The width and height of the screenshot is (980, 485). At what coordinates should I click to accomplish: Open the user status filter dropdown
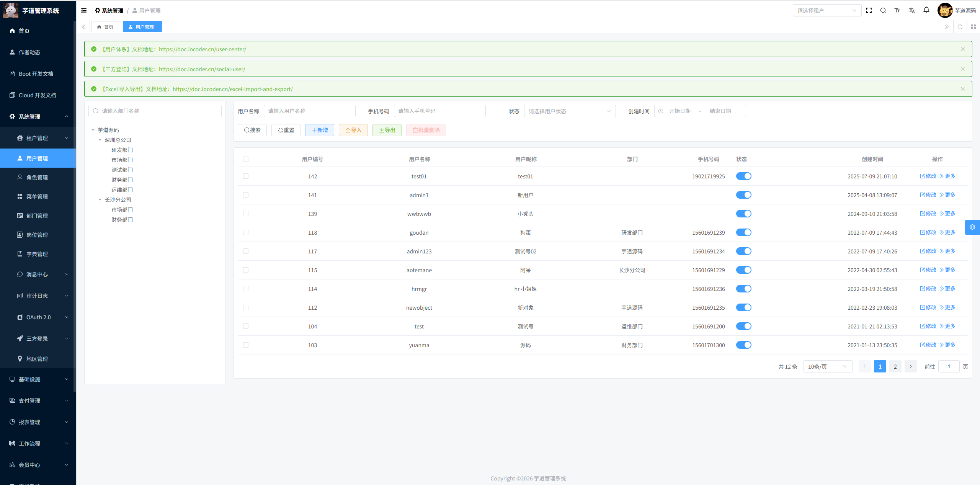pos(569,111)
